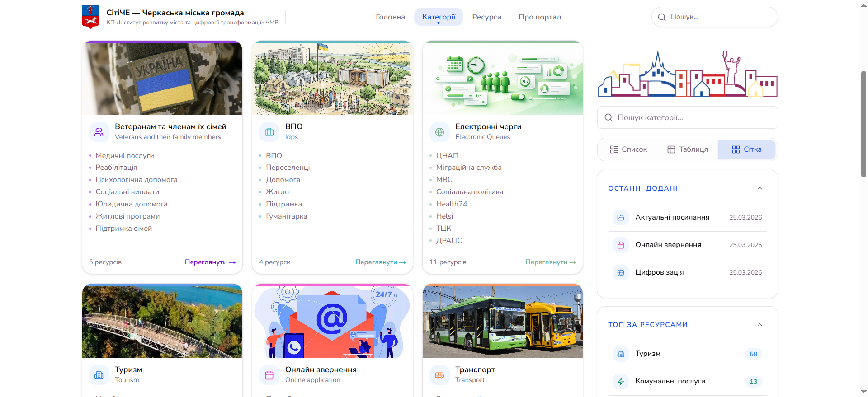Open the Головна navigation item
The image size is (868, 397).
tap(391, 17)
